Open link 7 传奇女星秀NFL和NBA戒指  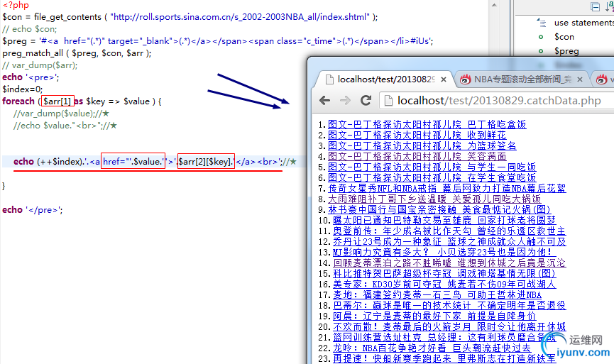[446, 188]
